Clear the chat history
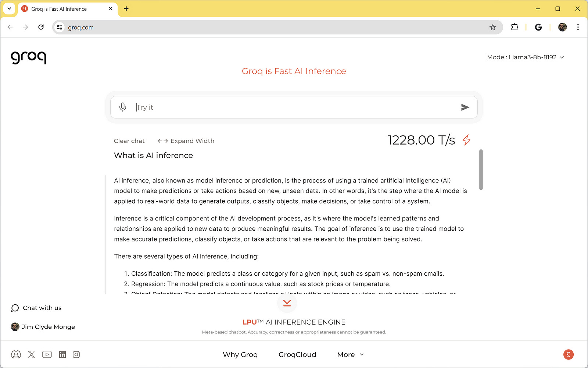This screenshot has height=368, width=588. coord(129,141)
